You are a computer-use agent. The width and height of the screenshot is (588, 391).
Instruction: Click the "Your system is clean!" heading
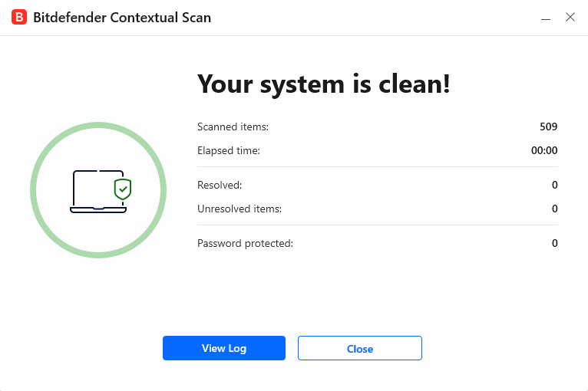tap(323, 84)
